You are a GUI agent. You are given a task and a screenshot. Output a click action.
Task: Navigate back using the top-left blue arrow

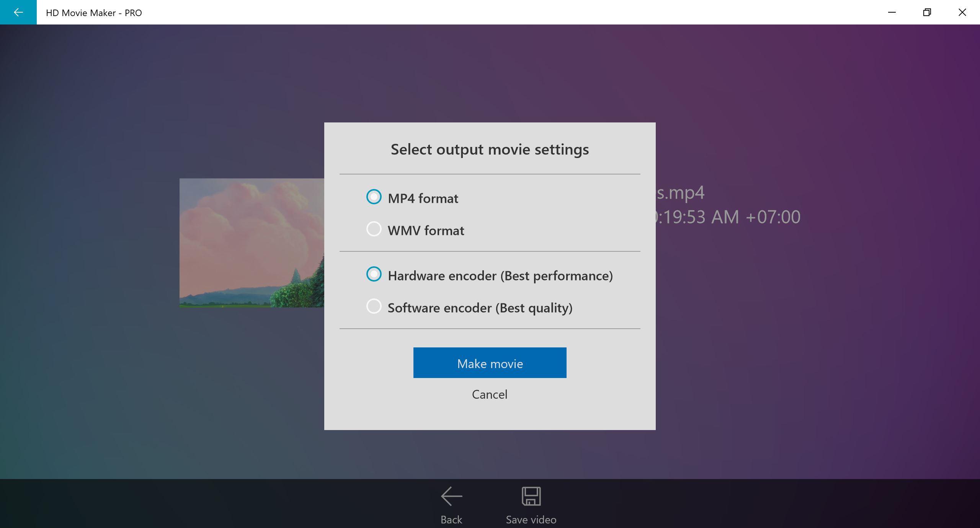[18, 12]
